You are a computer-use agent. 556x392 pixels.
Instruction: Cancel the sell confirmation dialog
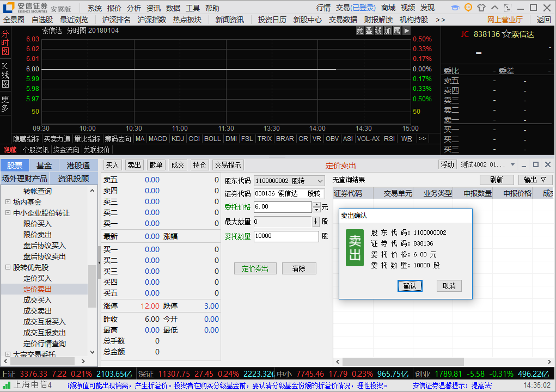449,286
